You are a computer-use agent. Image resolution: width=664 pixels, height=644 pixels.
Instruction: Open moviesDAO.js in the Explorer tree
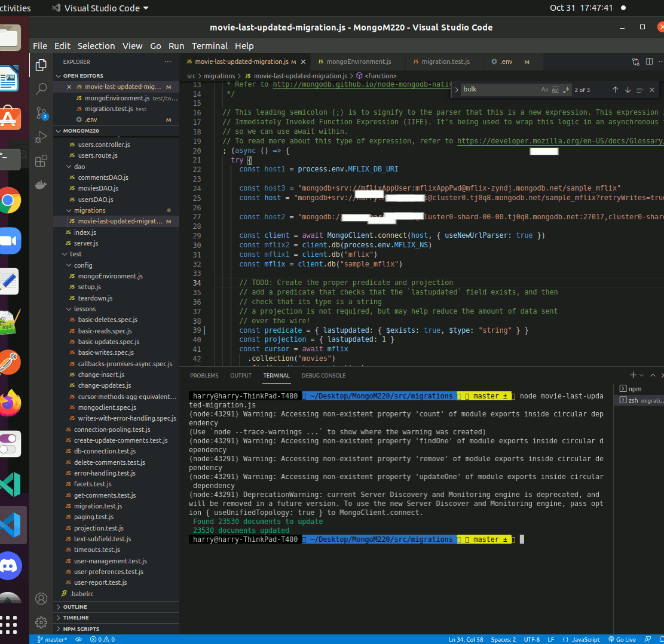[x=98, y=188]
